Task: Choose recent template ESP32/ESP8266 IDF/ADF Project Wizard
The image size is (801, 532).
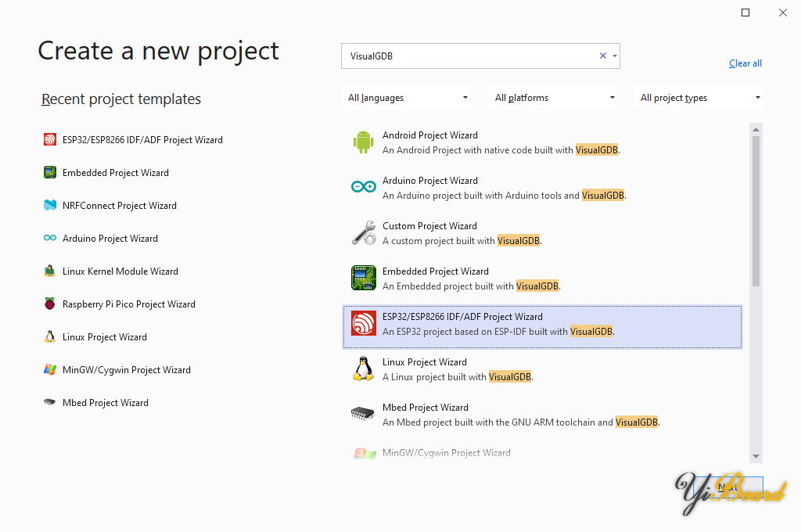Action: coord(133,139)
